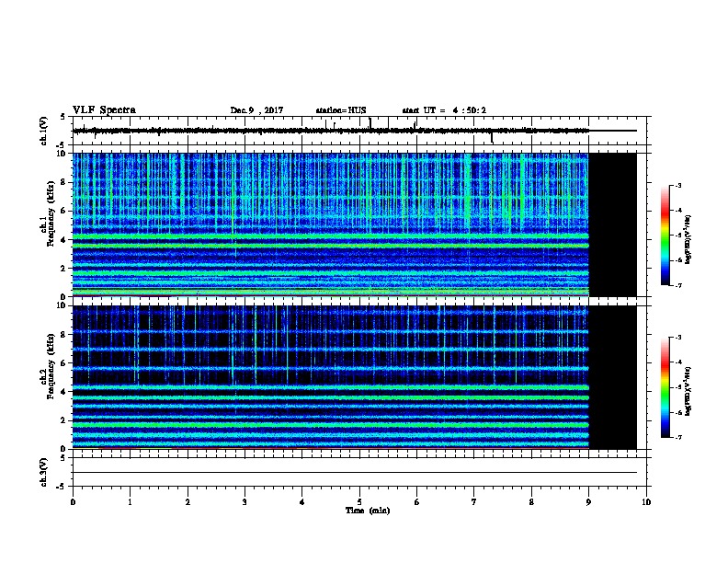Click the ch.2 colorbar unit label
Screen dimensions: 728x563
[x=688, y=392]
